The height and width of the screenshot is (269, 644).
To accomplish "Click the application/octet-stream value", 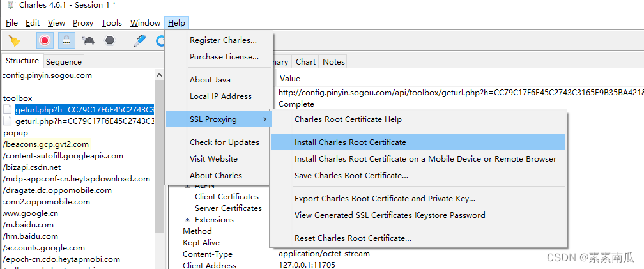I will coord(324,254).
